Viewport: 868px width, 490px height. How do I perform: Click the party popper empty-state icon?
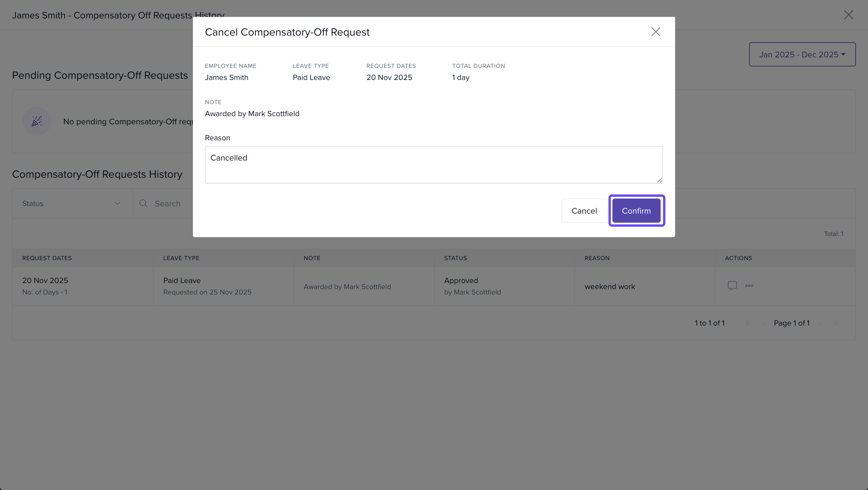click(x=37, y=121)
